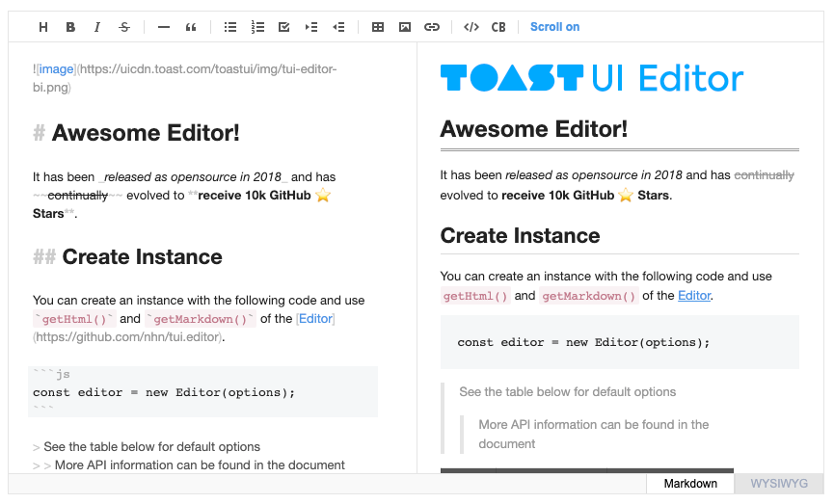Apply inline code formatting
This screenshot has width=834, height=504.
click(471, 27)
